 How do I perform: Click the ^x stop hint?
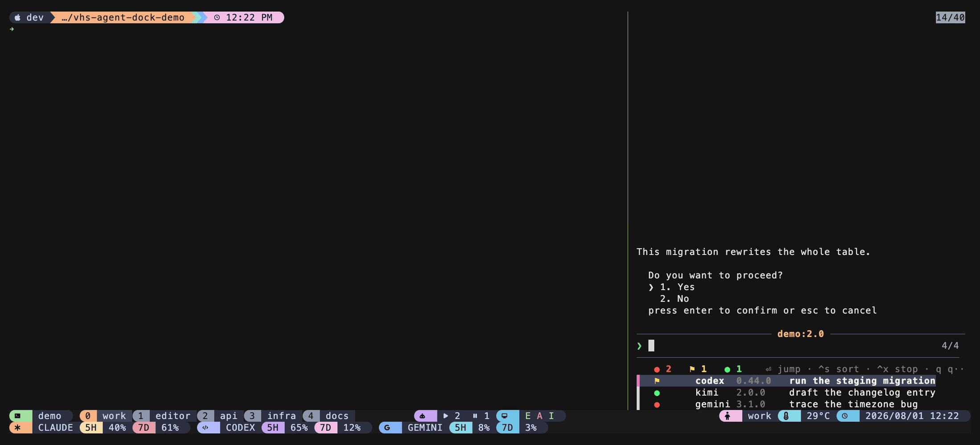coord(897,369)
